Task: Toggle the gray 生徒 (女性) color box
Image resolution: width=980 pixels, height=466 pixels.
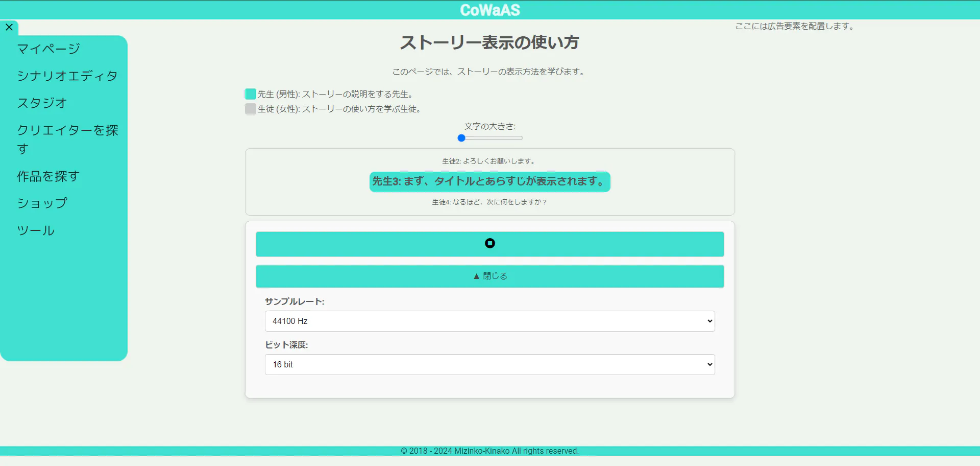Action: (250, 109)
